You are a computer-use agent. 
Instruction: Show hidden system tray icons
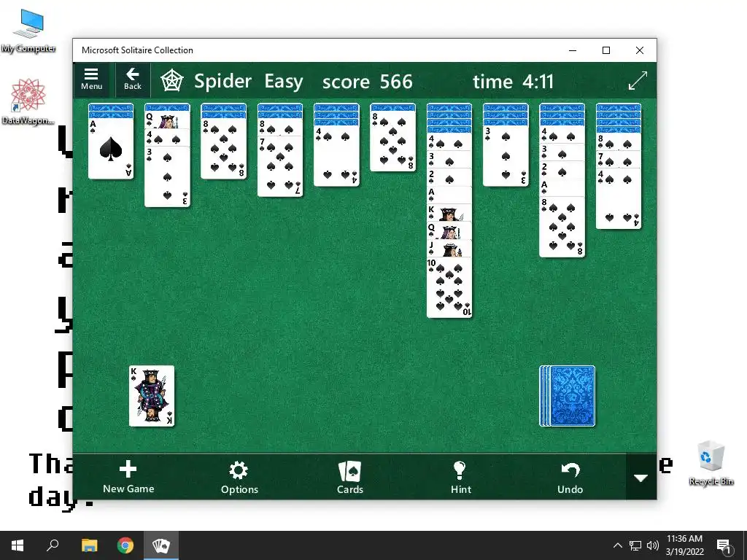click(x=617, y=545)
